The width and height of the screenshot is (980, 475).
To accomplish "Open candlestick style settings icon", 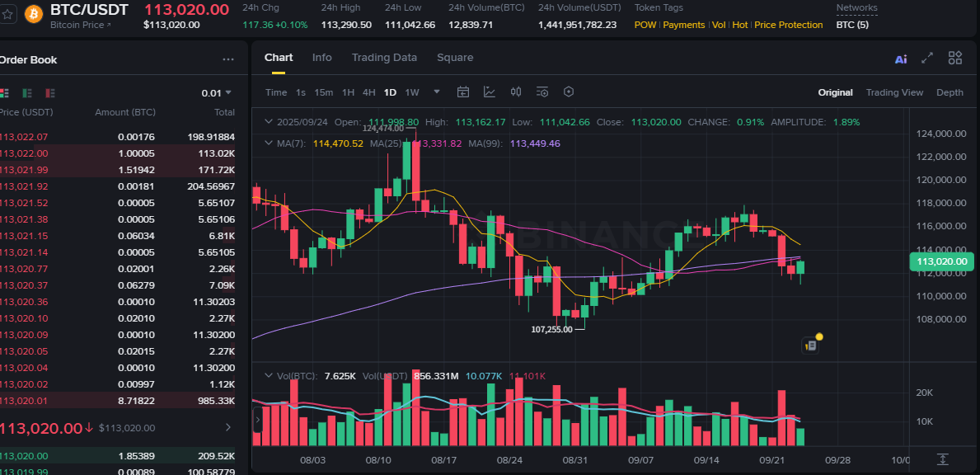I will coord(517,92).
